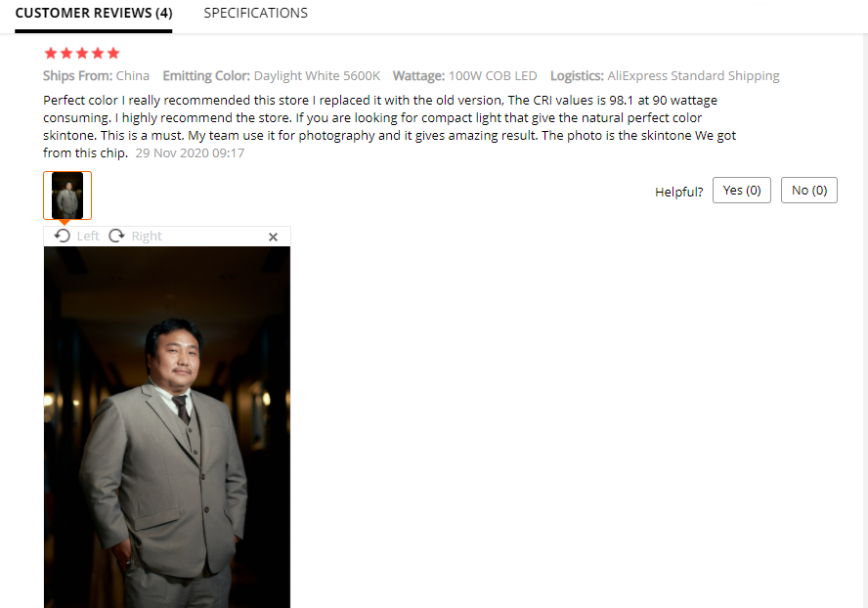Click the 'Helpful?' label
Screen dimensions: 868x608
pyautogui.click(x=678, y=193)
